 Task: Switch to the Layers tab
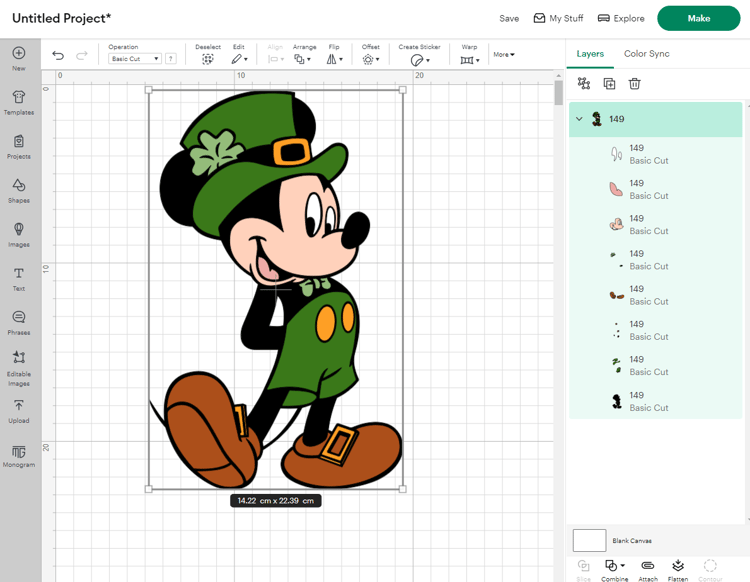[x=590, y=54]
